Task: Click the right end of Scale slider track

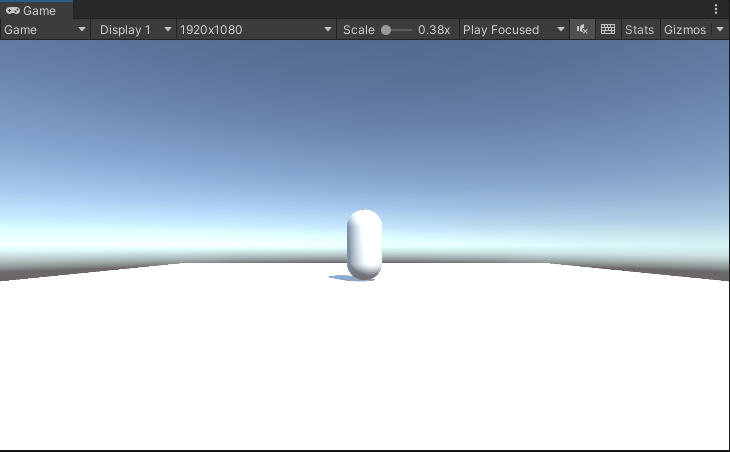Action: click(x=410, y=30)
